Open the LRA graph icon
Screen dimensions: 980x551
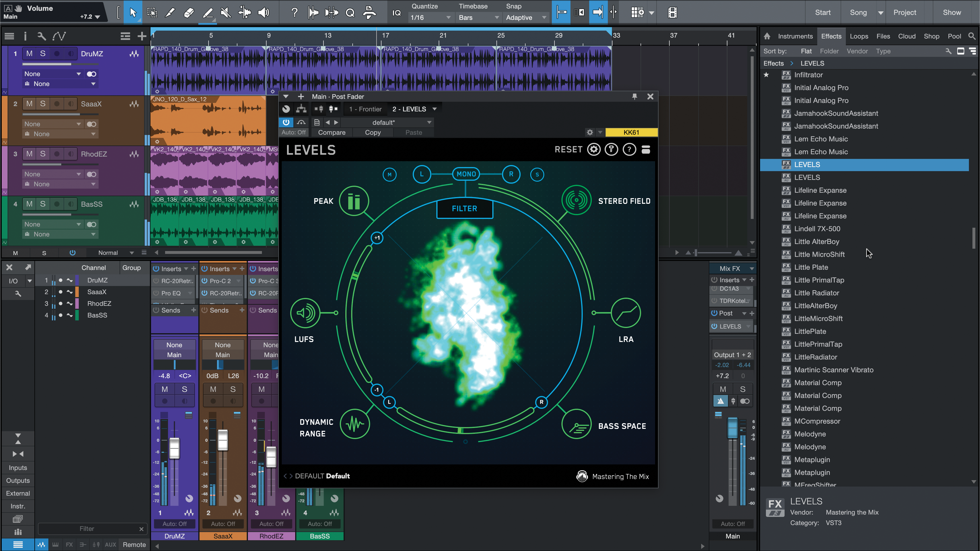pos(626,313)
